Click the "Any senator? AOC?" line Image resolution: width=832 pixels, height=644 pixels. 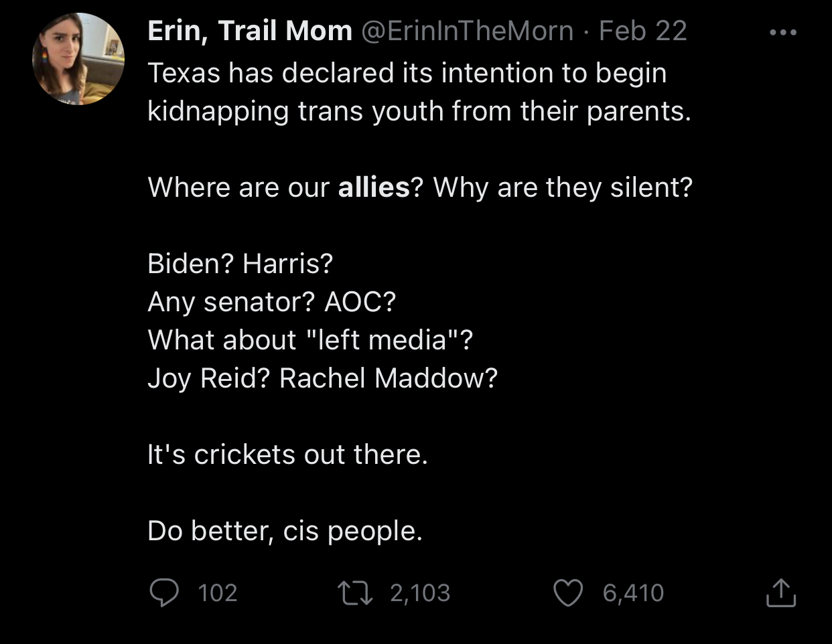[271, 302]
